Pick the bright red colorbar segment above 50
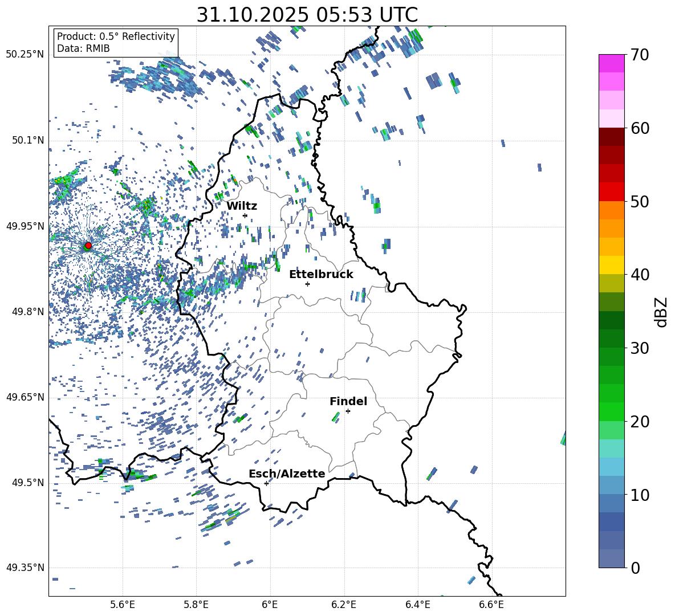675x616 pixels. 612,191
